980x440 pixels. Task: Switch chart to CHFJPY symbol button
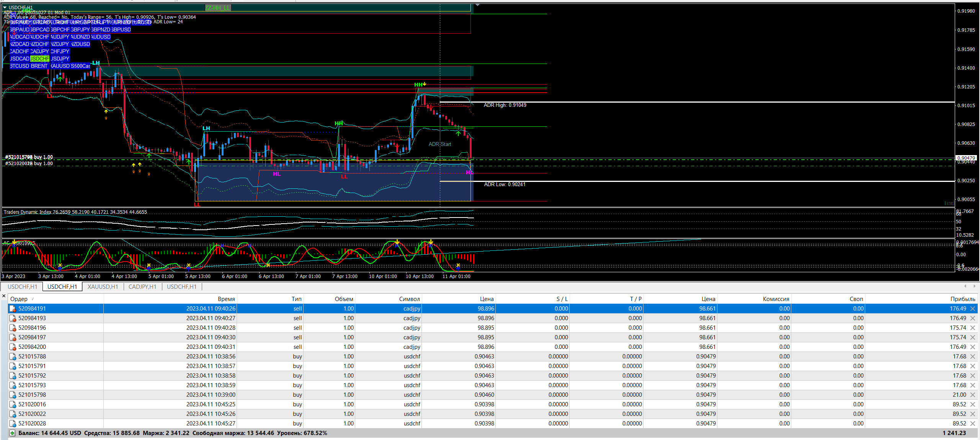point(60,51)
